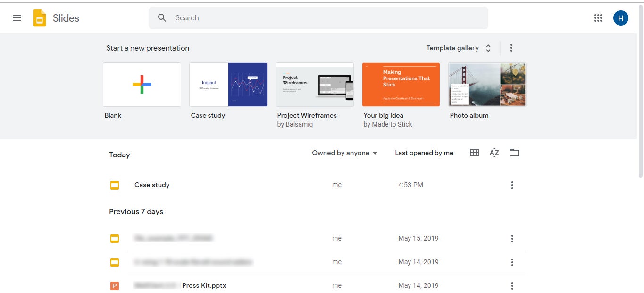Create a Blank presentation
This screenshot has height=293, width=644.
142,85
